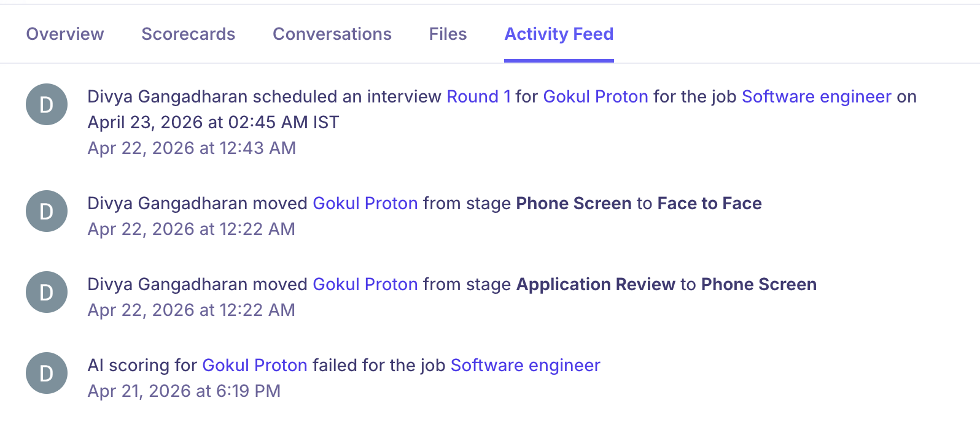Open Software engineer link in AI scoring entry
This screenshot has width=980, height=427.
(525, 366)
